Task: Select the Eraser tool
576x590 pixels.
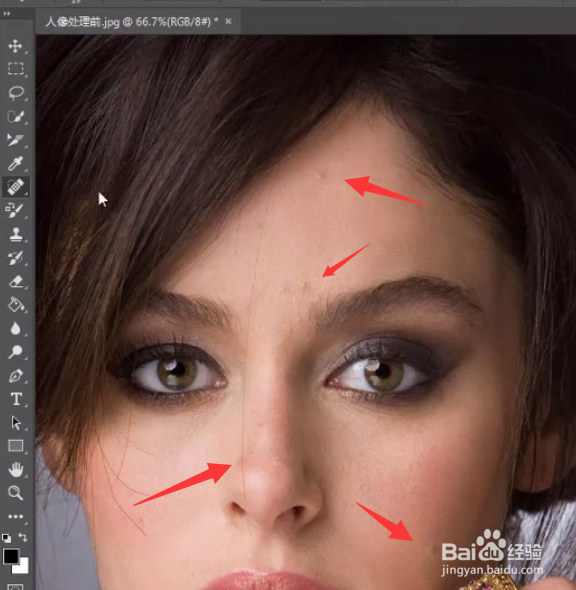Action: 15,281
